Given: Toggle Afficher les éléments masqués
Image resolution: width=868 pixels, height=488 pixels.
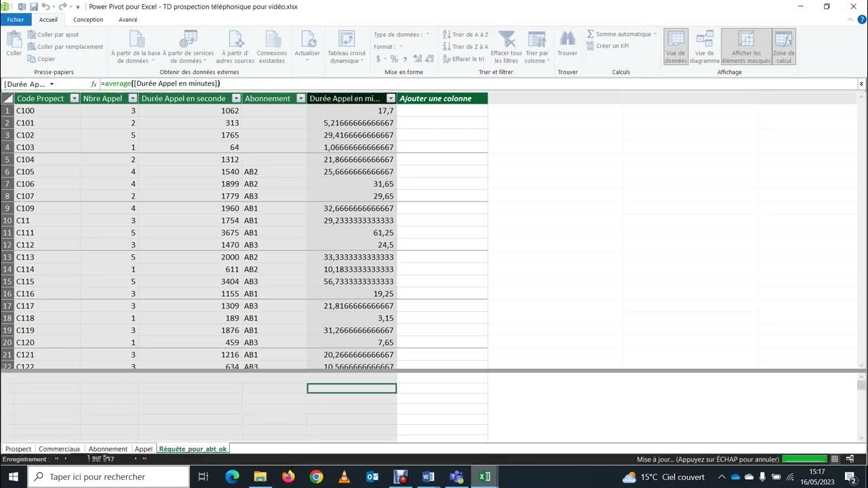Looking at the screenshot, I should (746, 47).
